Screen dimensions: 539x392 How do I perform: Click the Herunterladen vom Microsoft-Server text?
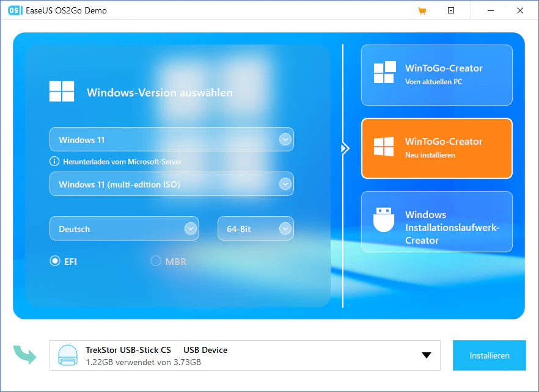122,161
